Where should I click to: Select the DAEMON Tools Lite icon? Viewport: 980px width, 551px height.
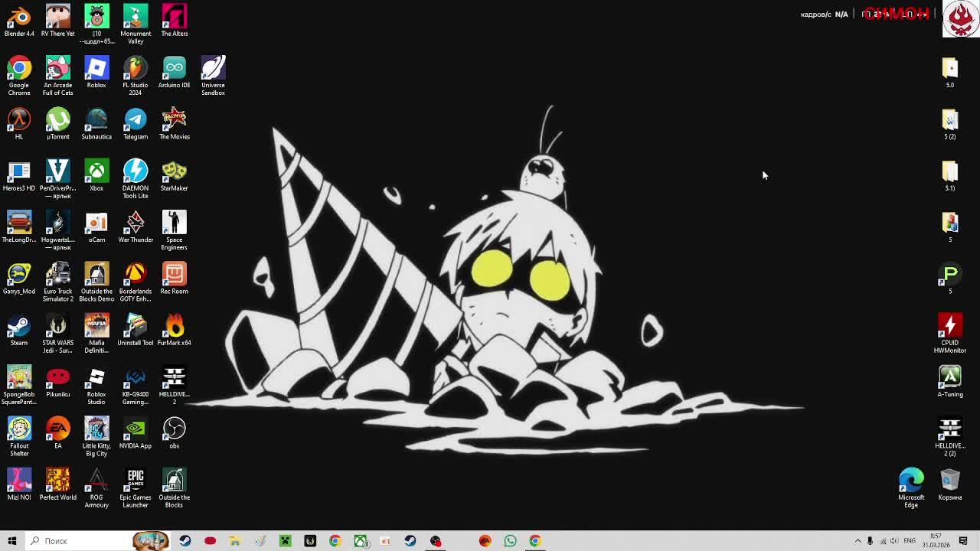[136, 179]
